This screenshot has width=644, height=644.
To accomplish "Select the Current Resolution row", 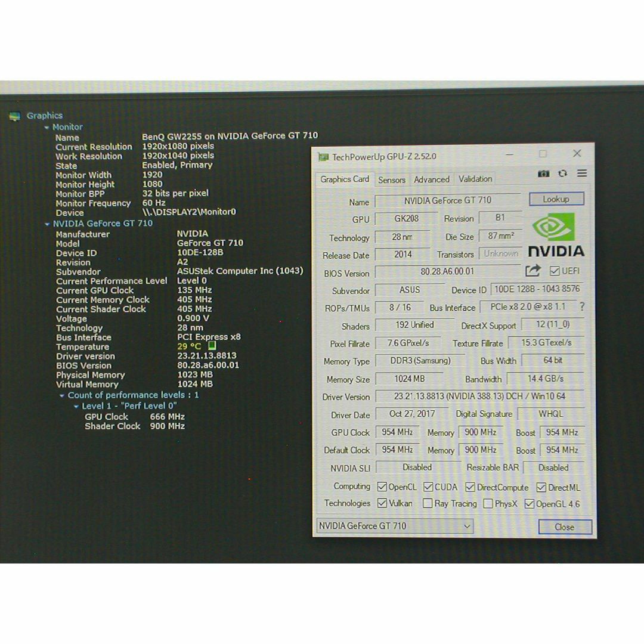I will [135, 147].
